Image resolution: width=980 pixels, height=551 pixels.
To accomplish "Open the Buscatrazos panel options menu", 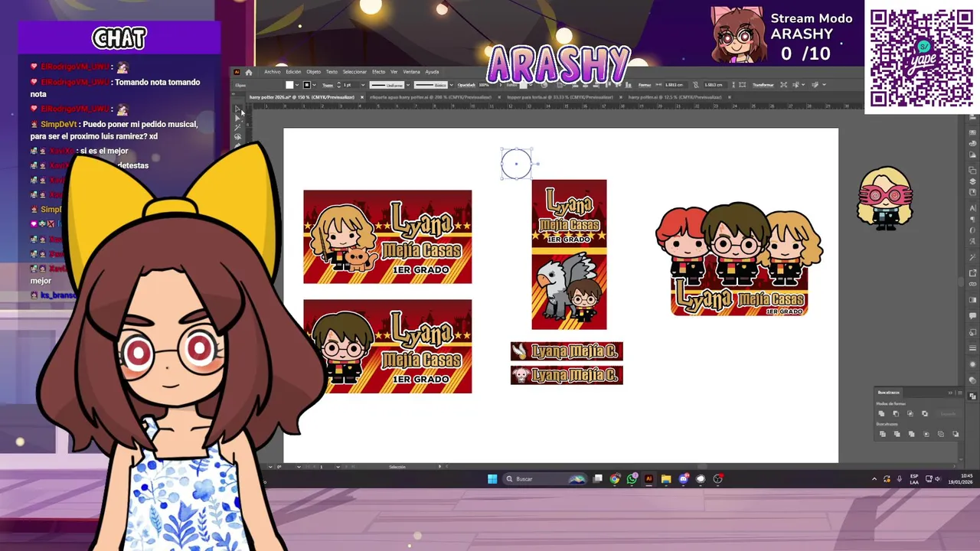I will pos(960,393).
